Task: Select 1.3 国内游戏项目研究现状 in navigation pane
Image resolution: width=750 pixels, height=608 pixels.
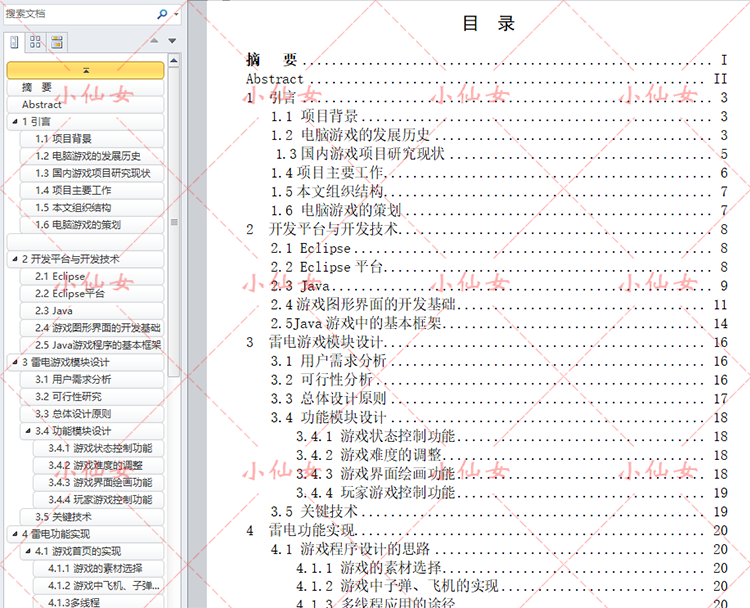Action: [92, 173]
